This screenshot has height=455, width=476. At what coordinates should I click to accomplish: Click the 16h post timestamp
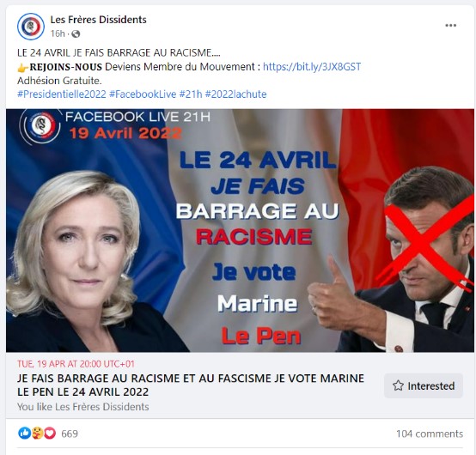[58, 33]
